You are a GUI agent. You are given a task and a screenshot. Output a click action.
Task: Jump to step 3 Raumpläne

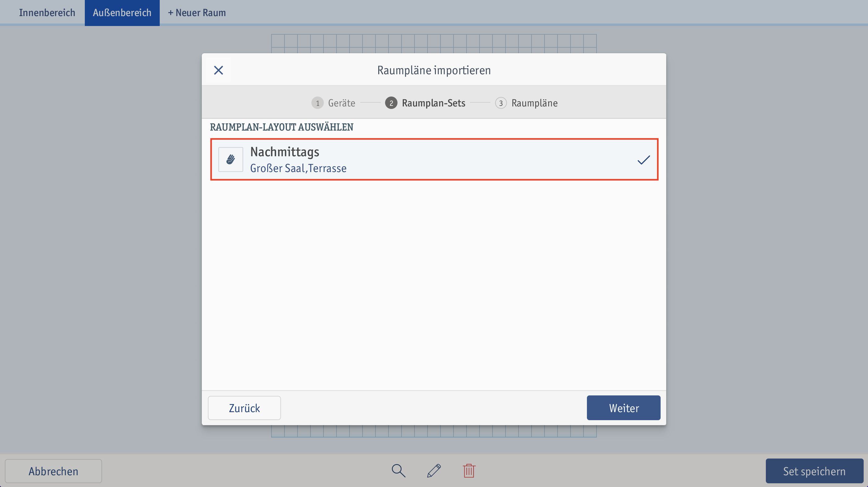coord(526,103)
